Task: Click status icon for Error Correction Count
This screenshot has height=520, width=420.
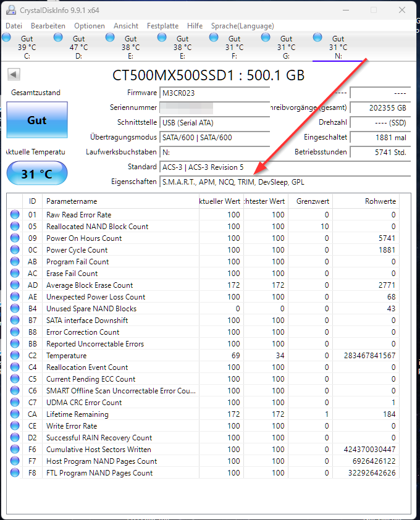Action: pyautogui.click(x=15, y=332)
